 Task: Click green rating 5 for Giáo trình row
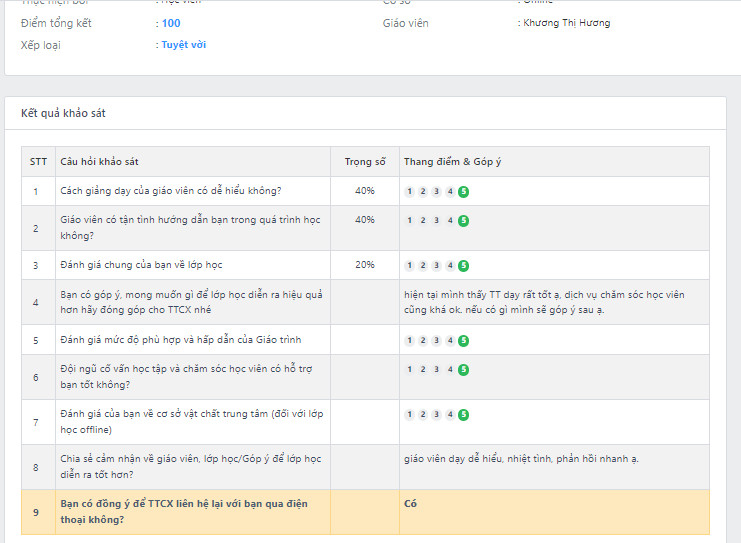coord(464,341)
